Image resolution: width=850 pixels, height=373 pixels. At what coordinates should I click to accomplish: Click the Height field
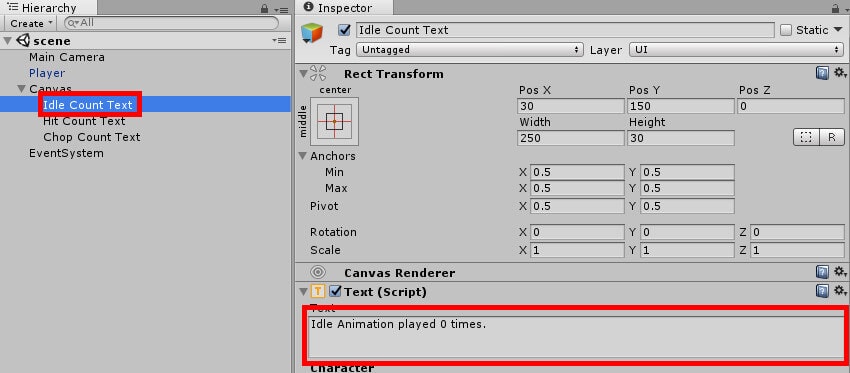pyautogui.click(x=681, y=138)
